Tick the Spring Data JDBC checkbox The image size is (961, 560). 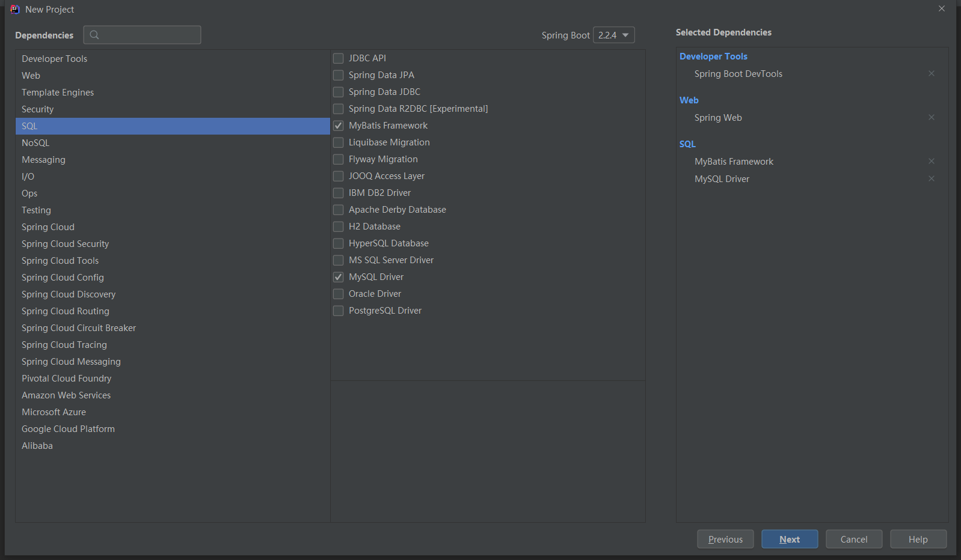pos(339,92)
